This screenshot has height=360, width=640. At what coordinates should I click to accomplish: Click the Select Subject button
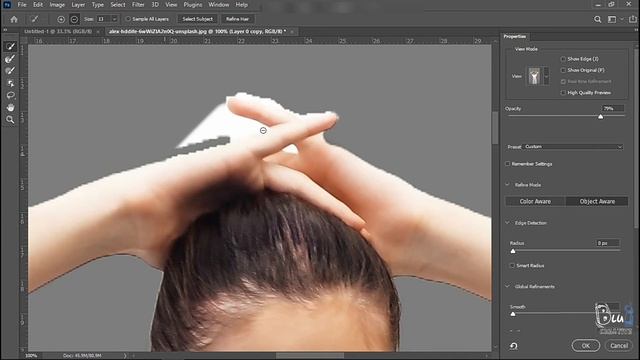pyautogui.click(x=197, y=19)
